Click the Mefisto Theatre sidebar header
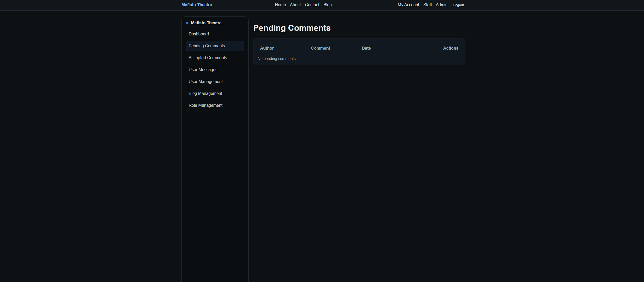This screenshot has height=282, width=644. 206,23
